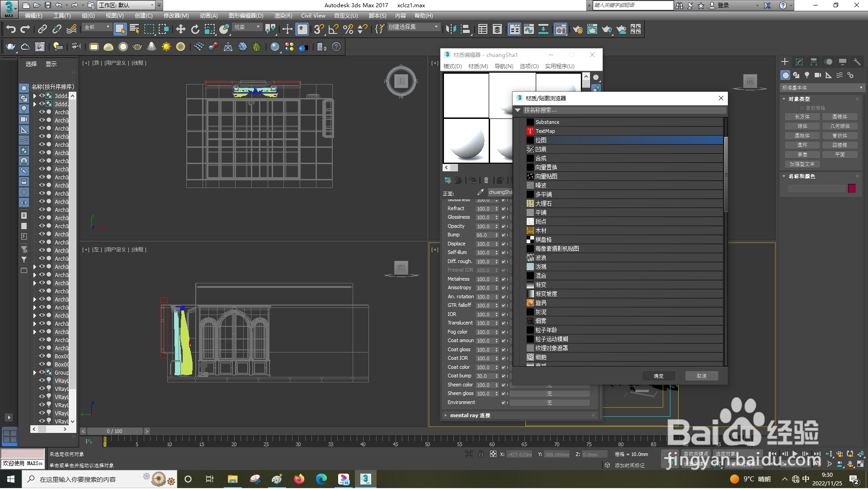Toggle the Angle Snap tool
The image size is (868, 489).
333,29
